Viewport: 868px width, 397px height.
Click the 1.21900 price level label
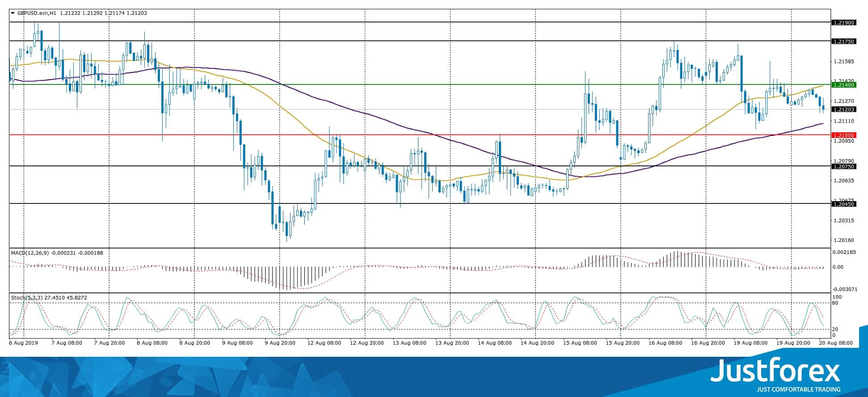(844, 22)
